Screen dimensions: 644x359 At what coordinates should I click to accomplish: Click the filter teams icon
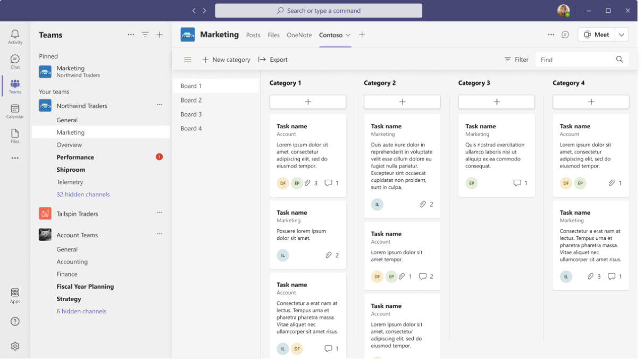pos(145,35)
